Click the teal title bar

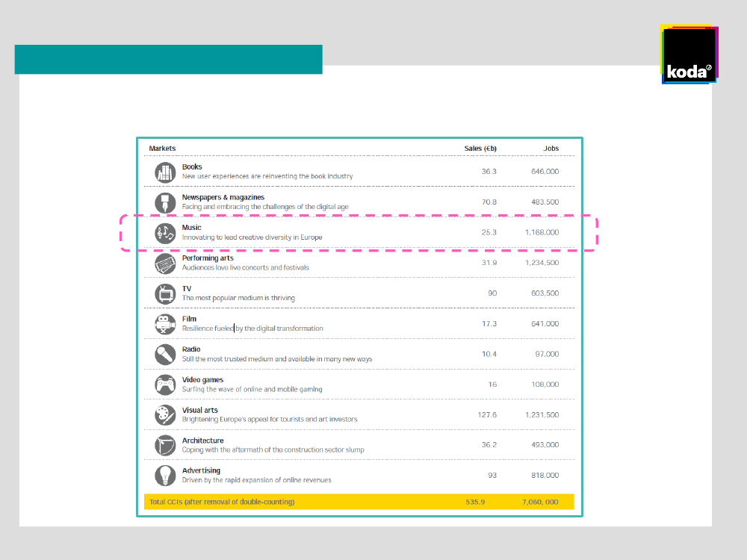tap(168, 60)
